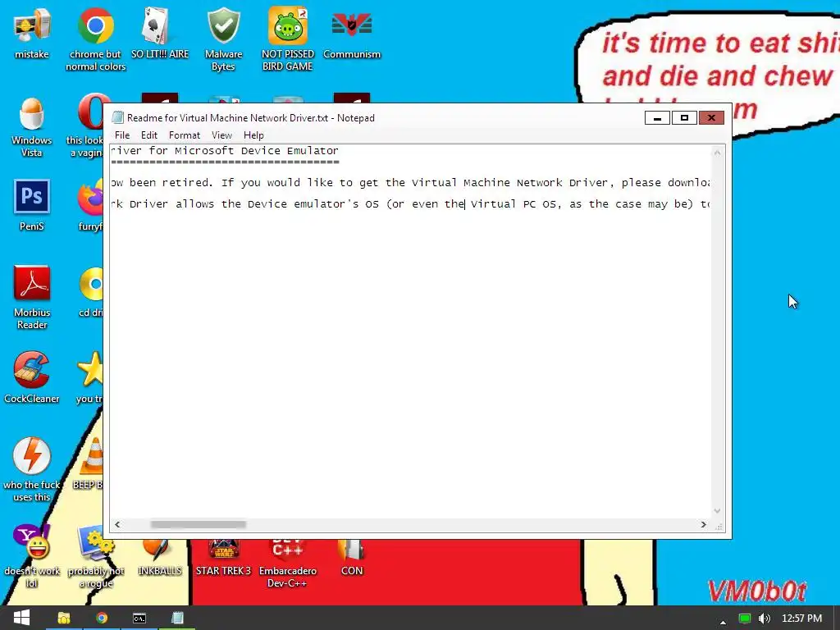
Task: Click the Notepad window resize grip
Action: pyautogui.click(x=719, y=527)
